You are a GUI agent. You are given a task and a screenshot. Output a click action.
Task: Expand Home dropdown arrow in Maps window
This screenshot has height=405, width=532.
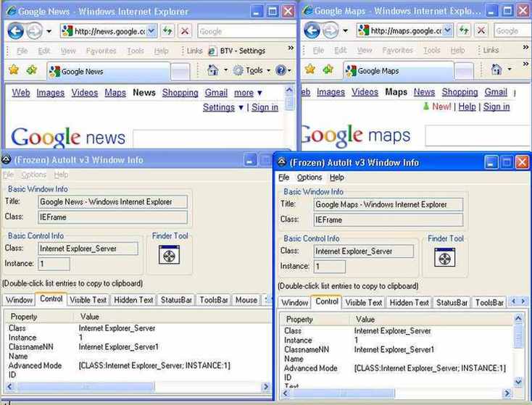(x=510, y=70)
